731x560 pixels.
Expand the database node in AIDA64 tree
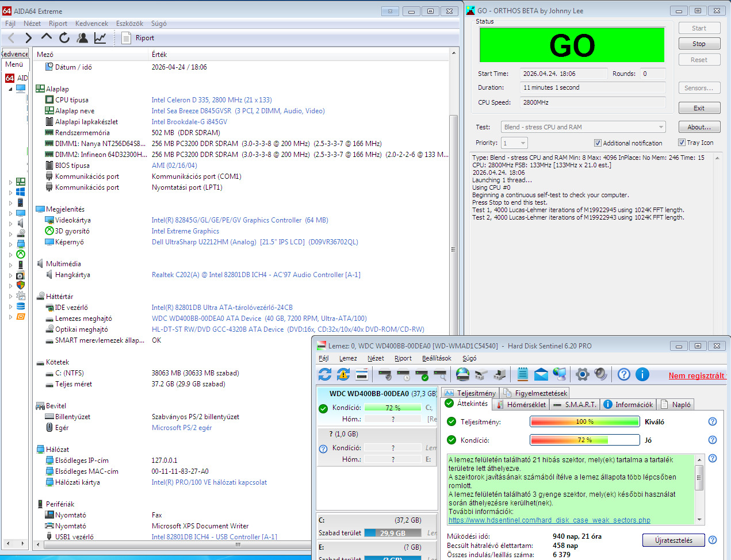tap(10, 306)
